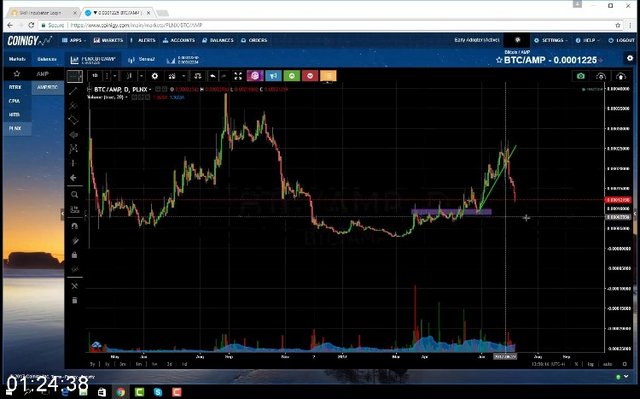640x399 pixels.
Task: Select the Balances sidebar tab
Action: [x=47, y=59]
